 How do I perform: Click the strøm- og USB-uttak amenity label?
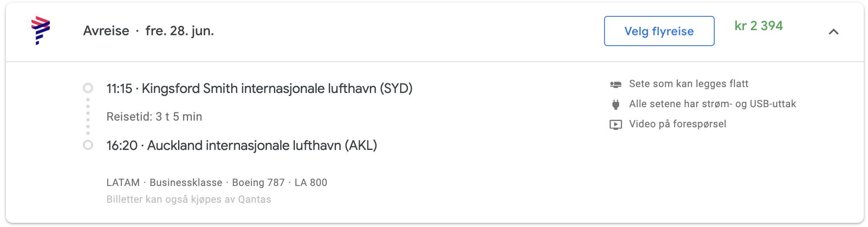[x=712, y=104]
